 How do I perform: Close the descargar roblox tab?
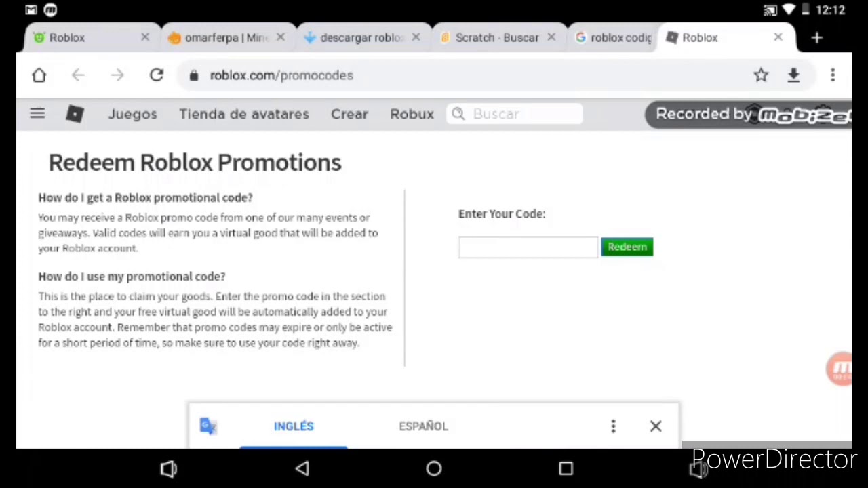[x=416, y=37]
